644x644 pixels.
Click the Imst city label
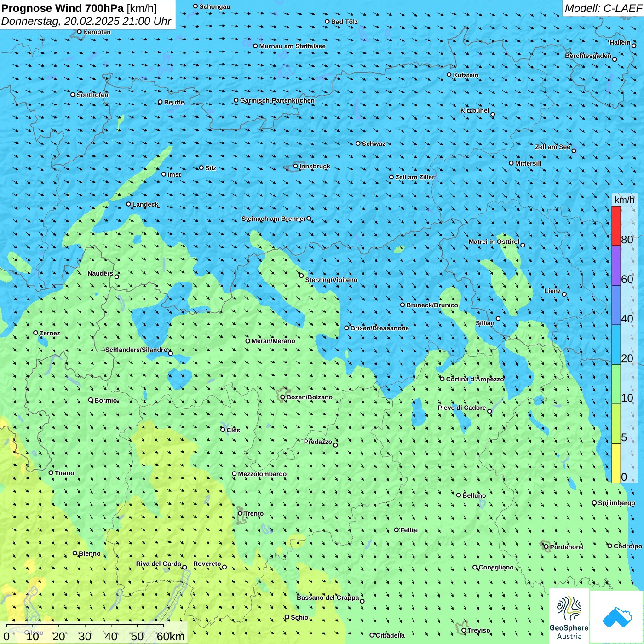tap(174, 174)
